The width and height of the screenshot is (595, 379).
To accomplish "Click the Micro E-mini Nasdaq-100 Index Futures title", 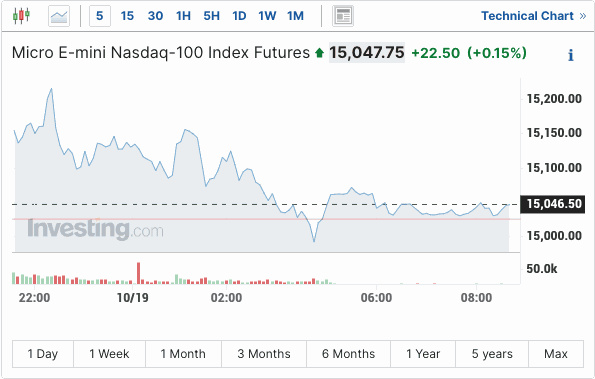I will pos(161,52).
